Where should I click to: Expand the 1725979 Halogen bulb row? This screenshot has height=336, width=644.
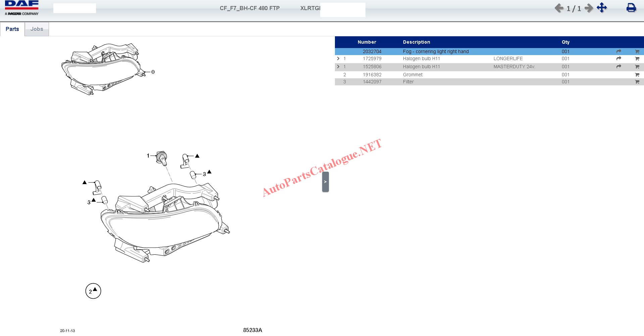tap(338, 58)
